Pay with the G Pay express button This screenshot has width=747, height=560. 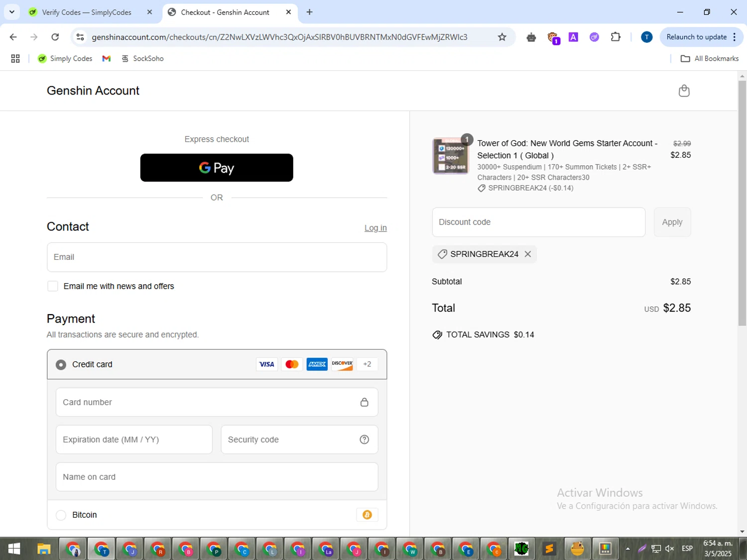pyautogui.click(x=217, y=168)
